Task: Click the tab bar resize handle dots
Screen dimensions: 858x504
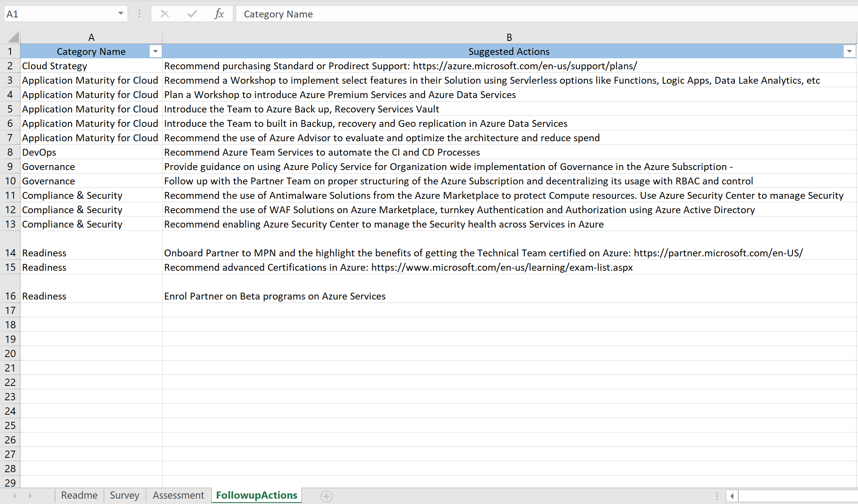Action: (717, 496)
